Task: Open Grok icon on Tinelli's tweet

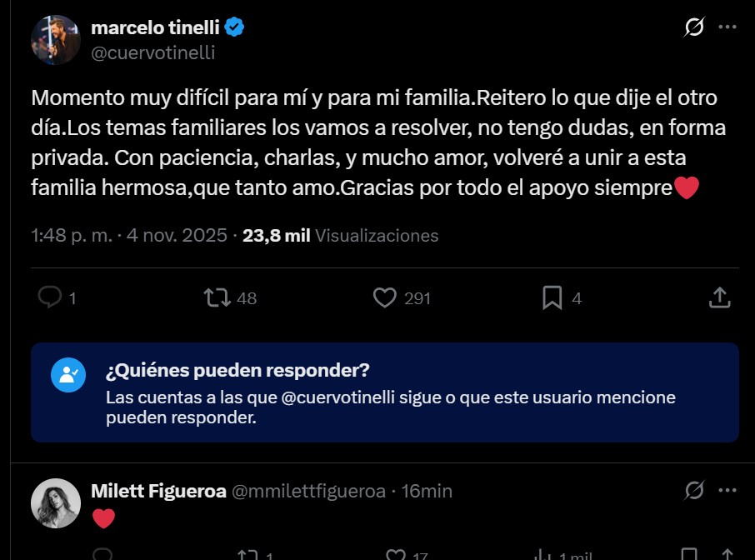Action: pos(693,27)
